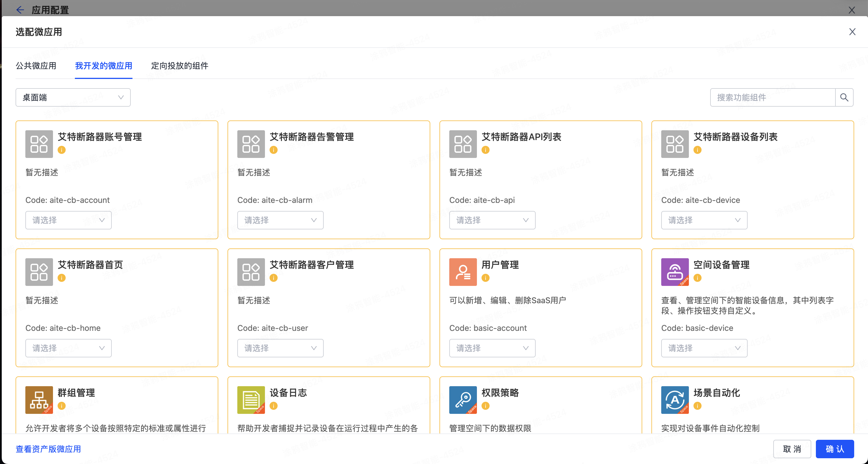868x464 pixels.
Task: Click info icon under 艾特断路器告警管理
Action: (273, 150)
